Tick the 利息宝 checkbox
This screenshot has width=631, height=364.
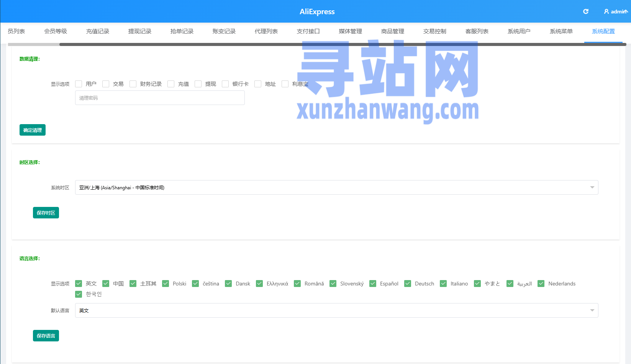coord(285,84)
